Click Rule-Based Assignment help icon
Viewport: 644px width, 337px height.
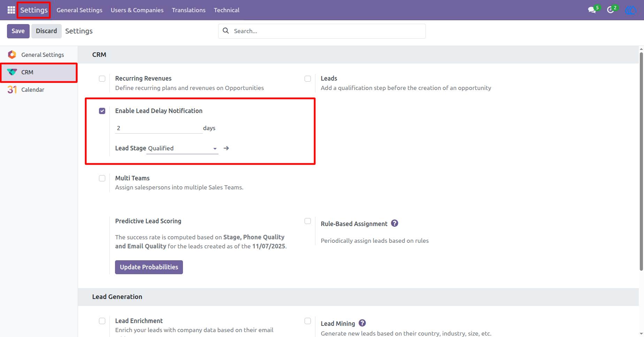[394, 223]
